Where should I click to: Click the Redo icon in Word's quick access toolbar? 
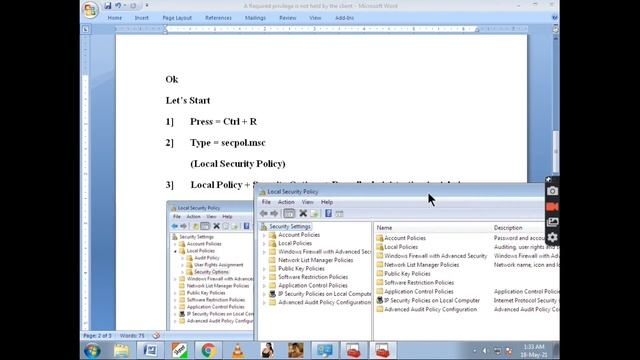point(133,6)
